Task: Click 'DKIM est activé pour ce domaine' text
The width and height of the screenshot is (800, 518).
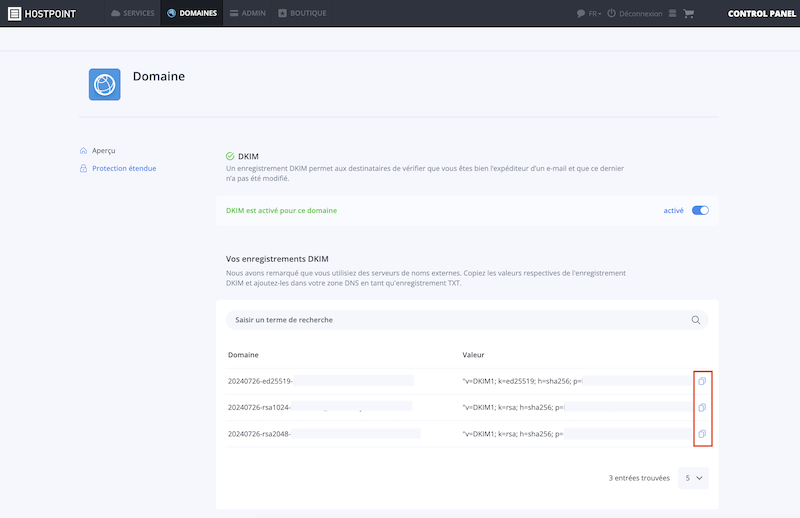Action: [x=281, y=210]
